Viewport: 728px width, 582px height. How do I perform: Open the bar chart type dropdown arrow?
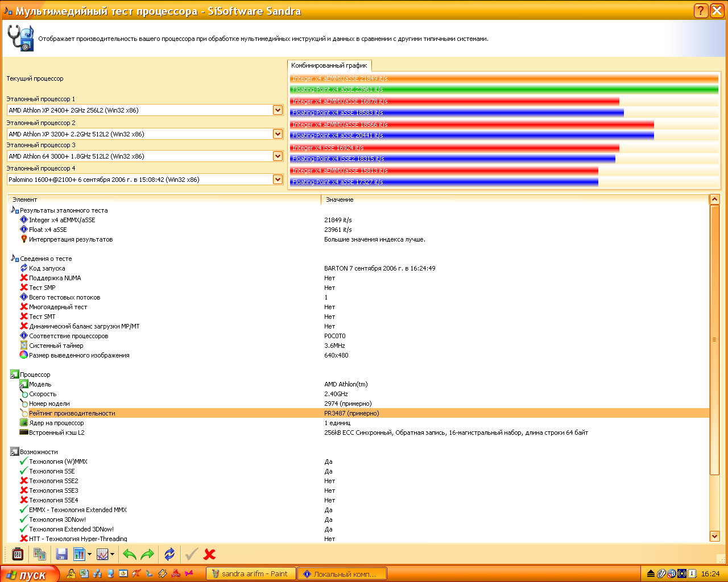[90, 554]
